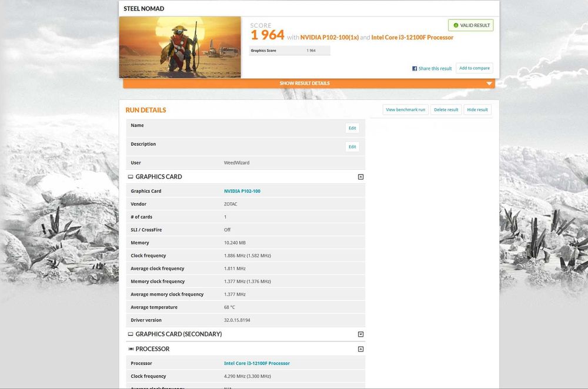This screenshot has width=588, height=389.
Task: Edit the Name field
Action: coord(352,128)
